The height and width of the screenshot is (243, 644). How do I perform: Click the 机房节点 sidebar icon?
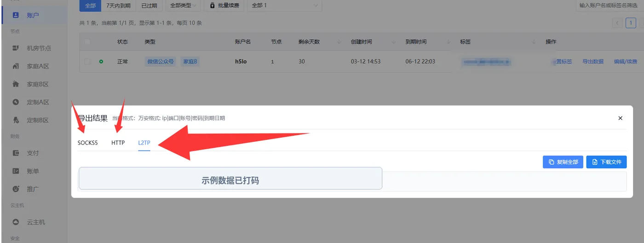pyautogui.click(x=16, y=48)
